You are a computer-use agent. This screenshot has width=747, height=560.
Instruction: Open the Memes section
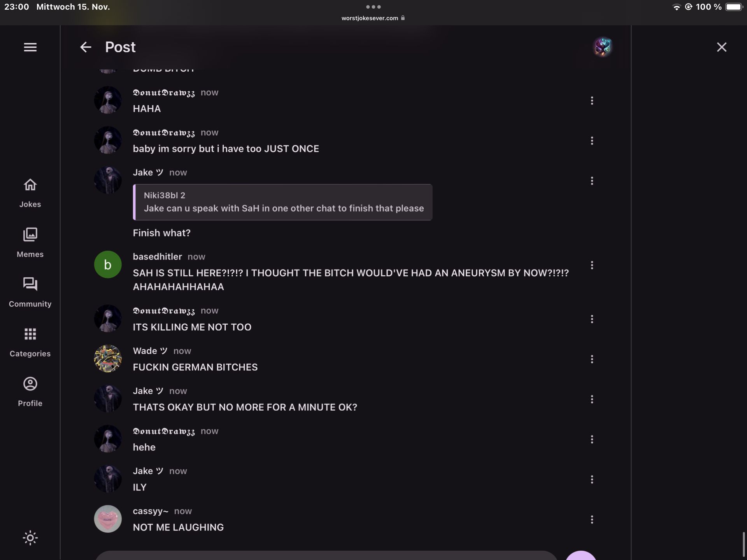30,243
